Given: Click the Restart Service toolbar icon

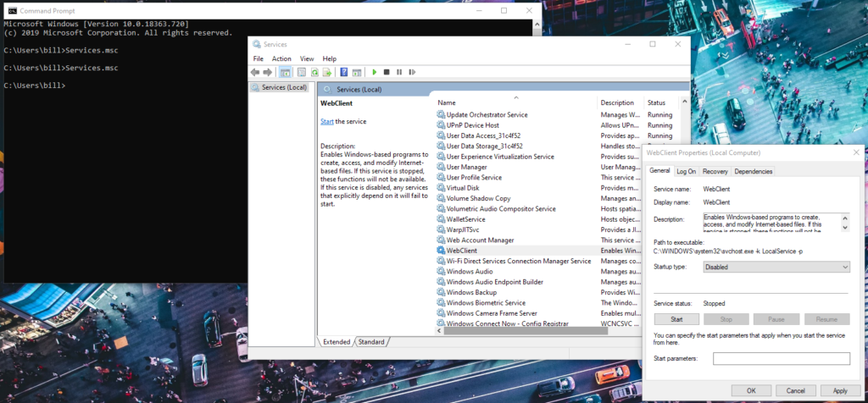Looking at the screenshot, I should [412, 73].
